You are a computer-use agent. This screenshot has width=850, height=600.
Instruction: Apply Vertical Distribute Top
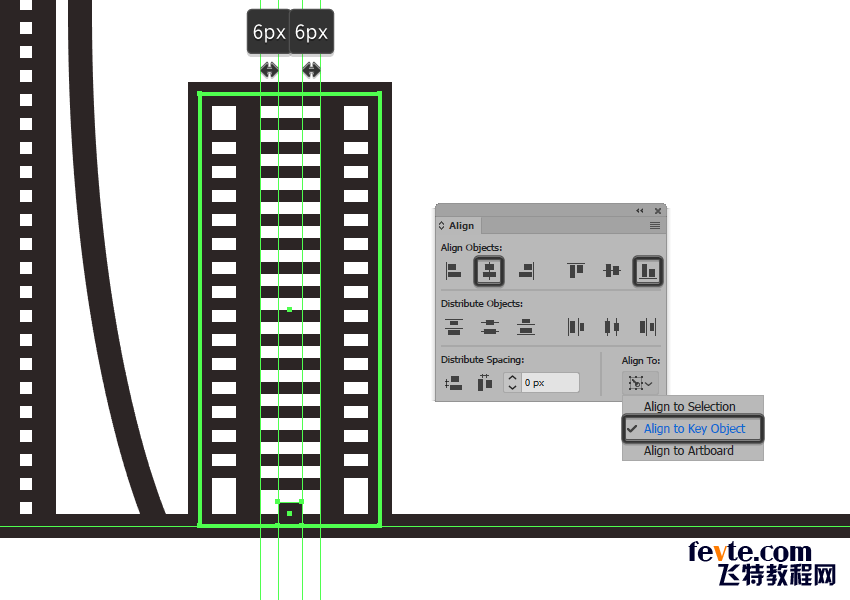pos(453,326)
